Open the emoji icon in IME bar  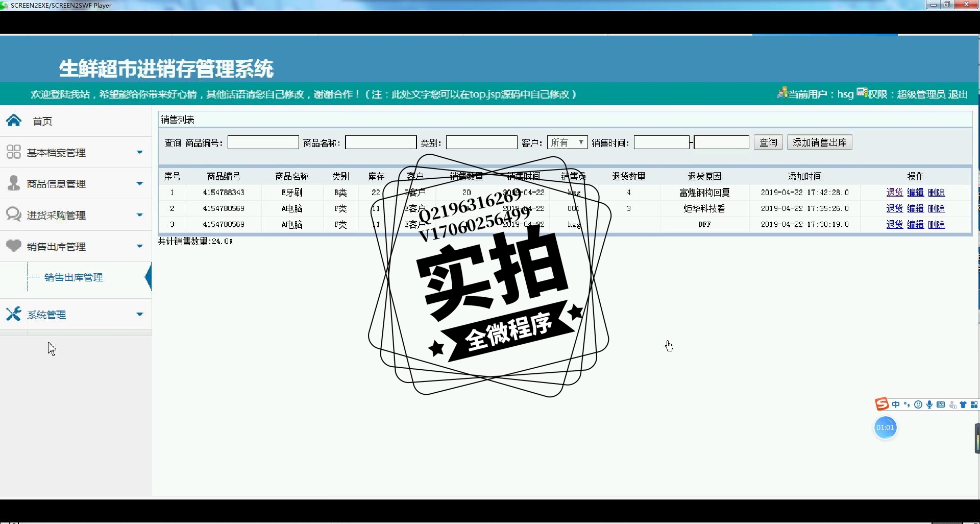918,404
